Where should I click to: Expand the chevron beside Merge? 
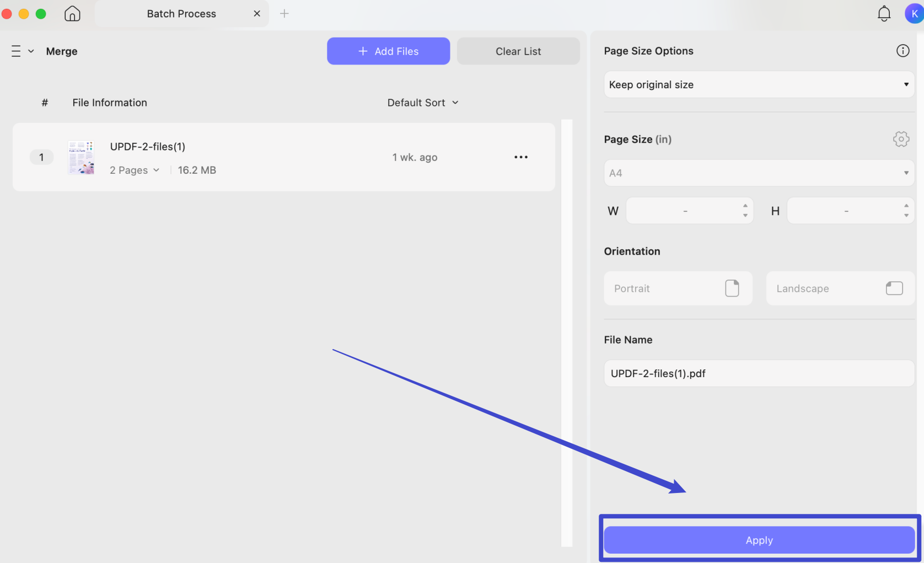pos(31,51)
